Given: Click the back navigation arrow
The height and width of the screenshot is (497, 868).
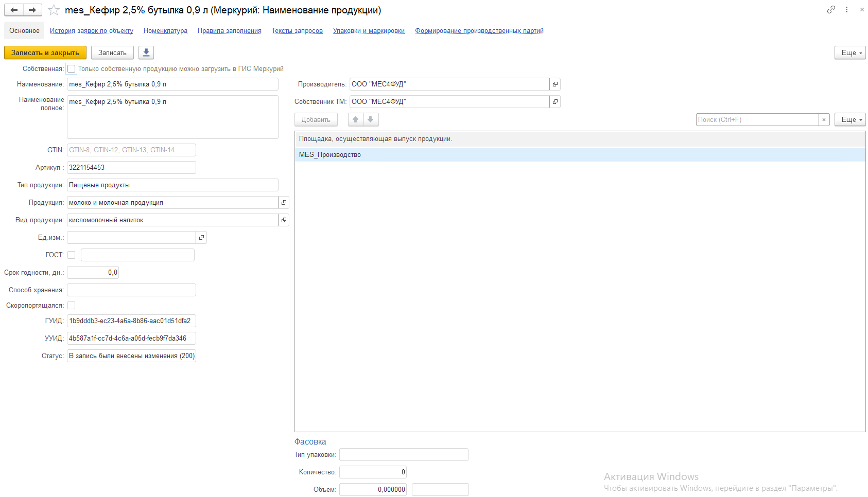Looking at the screenshot, I should (x=14, y=10).
